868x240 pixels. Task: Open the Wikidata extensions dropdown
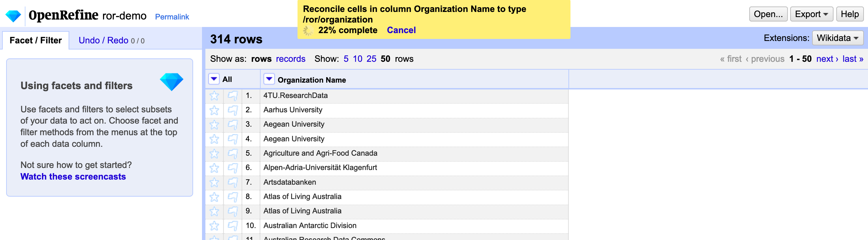(838, 38)
